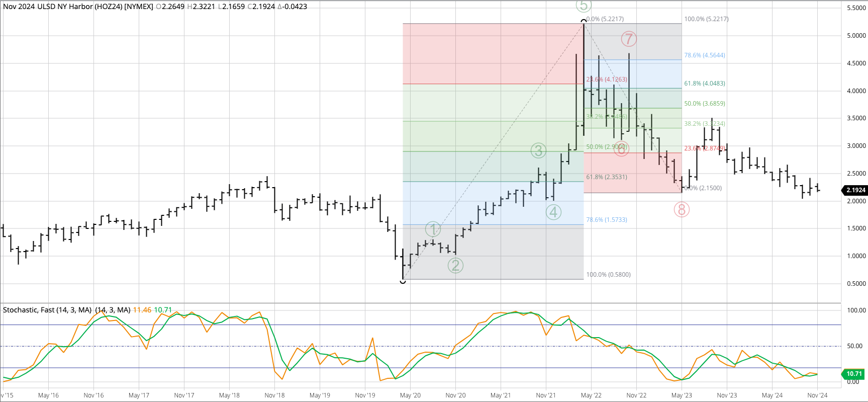Viewport: 868px width, 402px height.
Task: Select the 78.6% (4.5644) retracement label
Action: [x=704, y=55]
